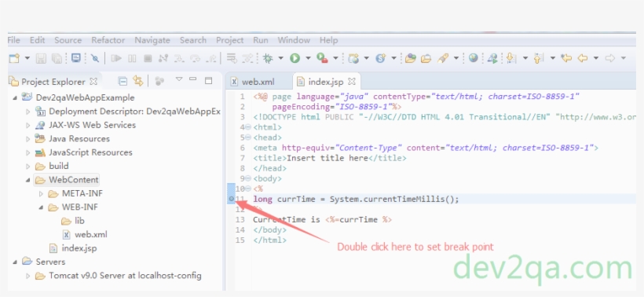Open the Run dropdown arrow
Image resolution: width=644 pixels, height=297 pixels.
308,58
